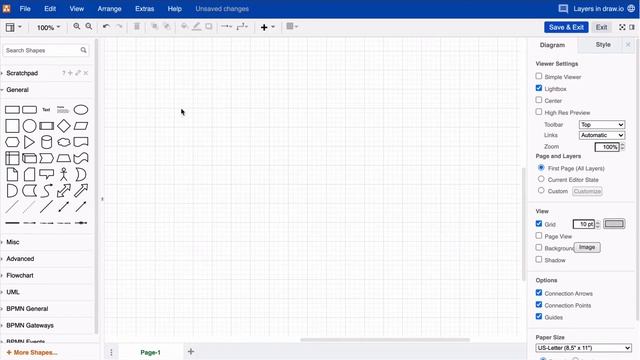This screenshot has width=640, height=360.
Task: Redo the last action
Action: pos(119,27)
